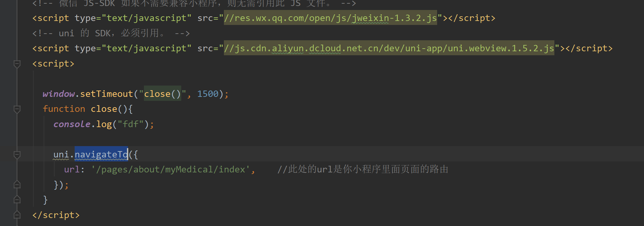Click type="text/javascript" on the uni.webview script line
The image size is (644, 226).
tap(133, 48)
